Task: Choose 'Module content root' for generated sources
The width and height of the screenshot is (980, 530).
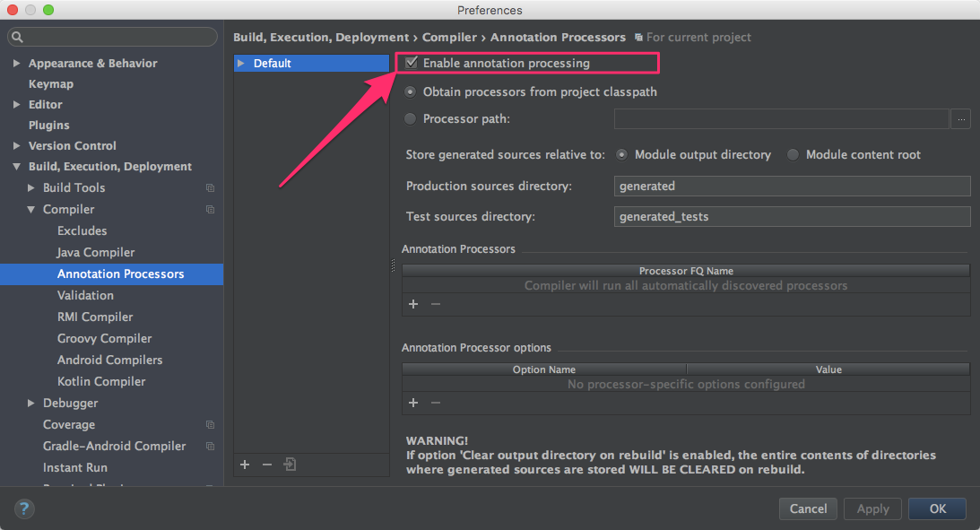Action: pos(792,154)
